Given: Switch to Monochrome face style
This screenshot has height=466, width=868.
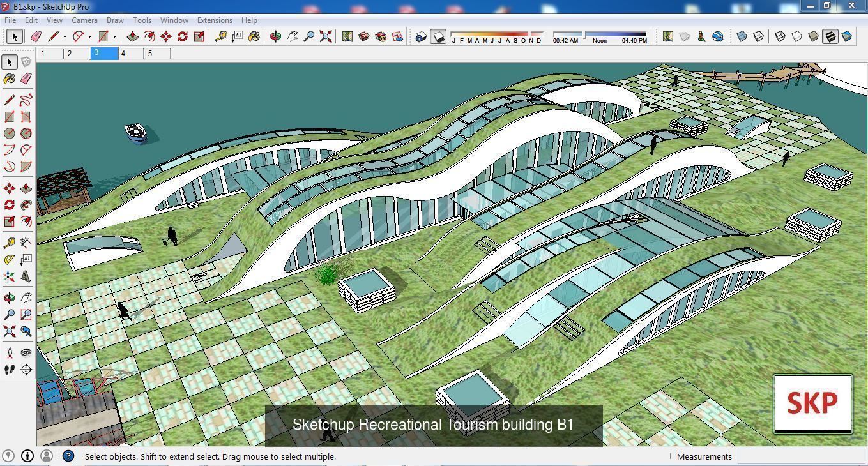Looking at the screenshot, I should [846, 36].
